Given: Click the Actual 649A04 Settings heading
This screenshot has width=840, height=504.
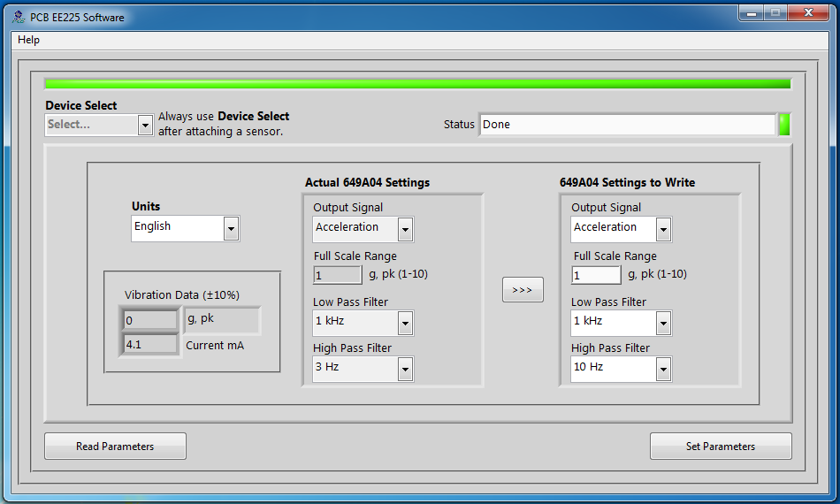Looking at the screenshot, I should [368, 183].
